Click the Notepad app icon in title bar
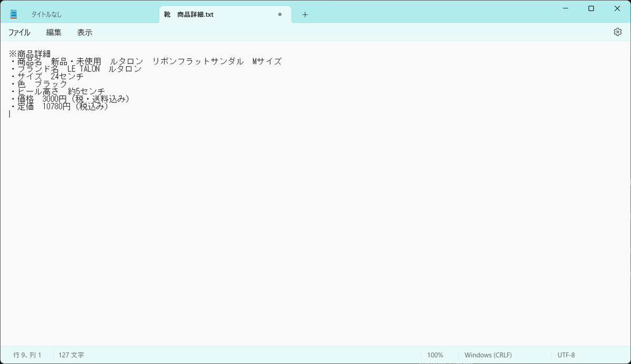 pyautogui.click(x=13, y=14)
